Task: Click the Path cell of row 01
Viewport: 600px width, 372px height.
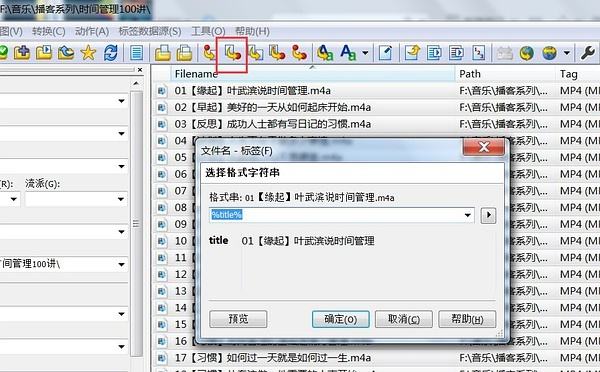Action: pyautogui.click(x=503, y=91)
